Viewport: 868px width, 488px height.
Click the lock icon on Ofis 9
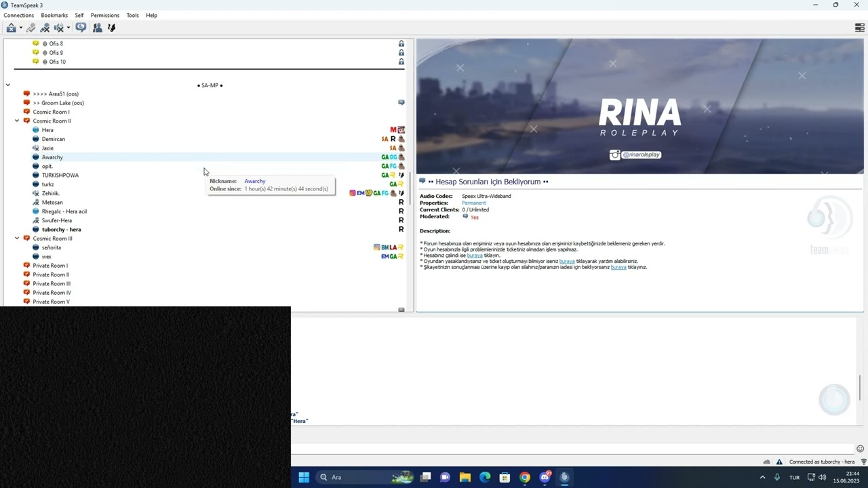[x=401, y=52]
